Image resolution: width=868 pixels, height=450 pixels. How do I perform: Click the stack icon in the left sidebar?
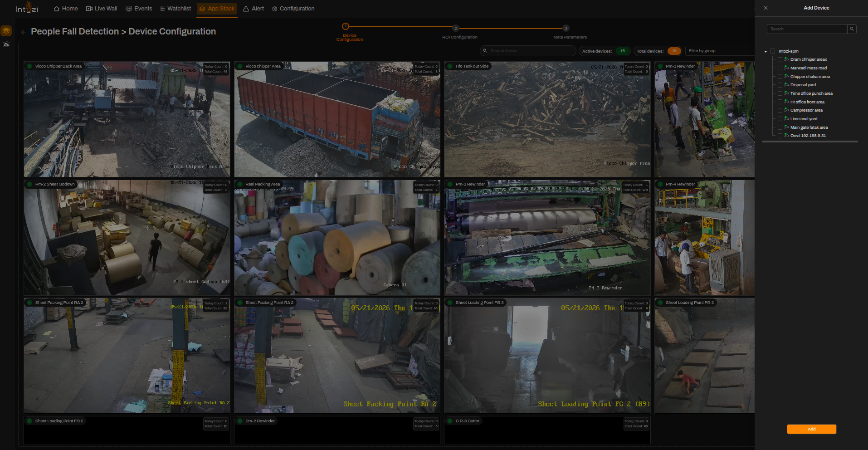pyautogui.click(x=6, y=31)
